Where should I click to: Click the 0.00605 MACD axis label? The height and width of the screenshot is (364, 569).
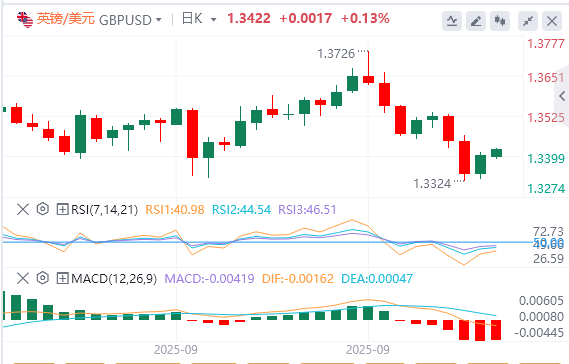coord(541,301)
